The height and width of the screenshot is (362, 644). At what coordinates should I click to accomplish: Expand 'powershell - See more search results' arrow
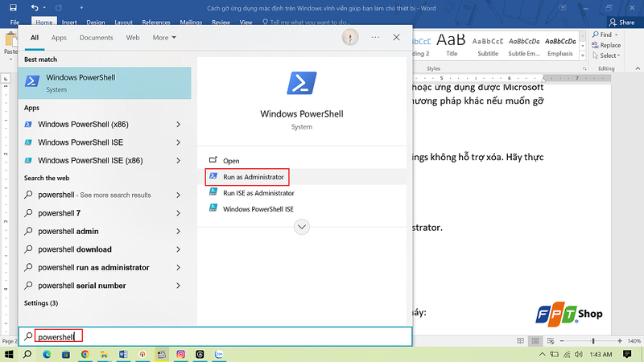[x=179, y=195]
